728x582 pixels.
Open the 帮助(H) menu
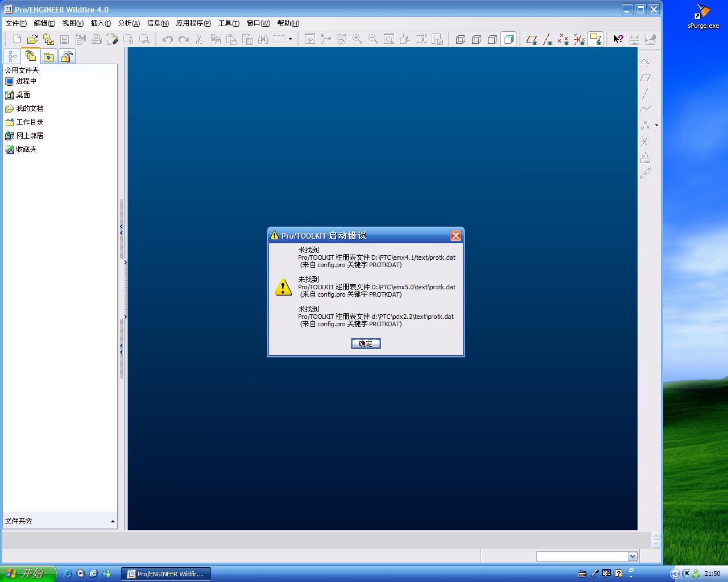[288, 23]
